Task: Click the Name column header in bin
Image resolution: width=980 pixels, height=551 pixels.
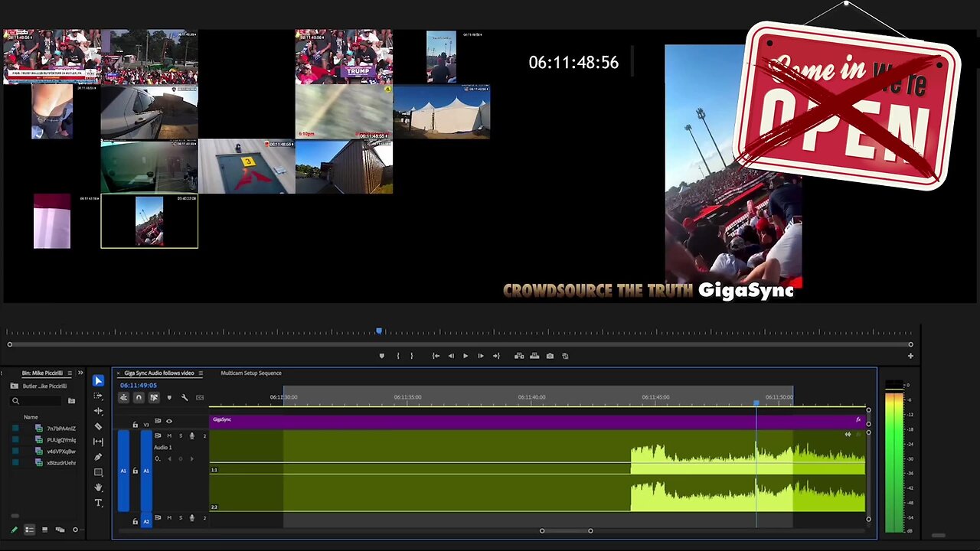Action: [x=31, y=417]
